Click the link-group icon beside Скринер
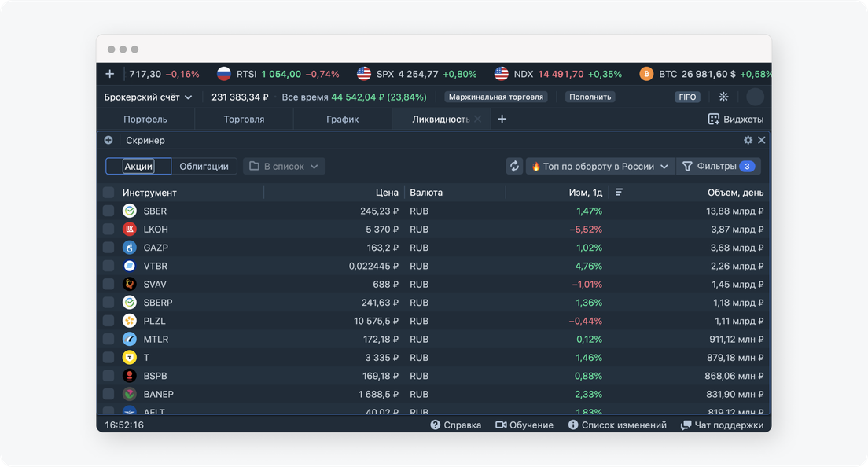The height and width of the screenshot is (467, 868). (108, 140)
